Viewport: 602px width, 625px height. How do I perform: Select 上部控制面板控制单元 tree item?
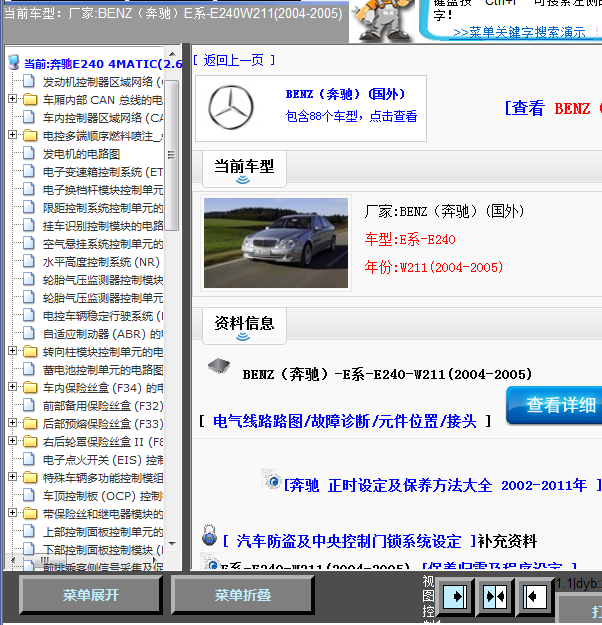coord(103,532)
